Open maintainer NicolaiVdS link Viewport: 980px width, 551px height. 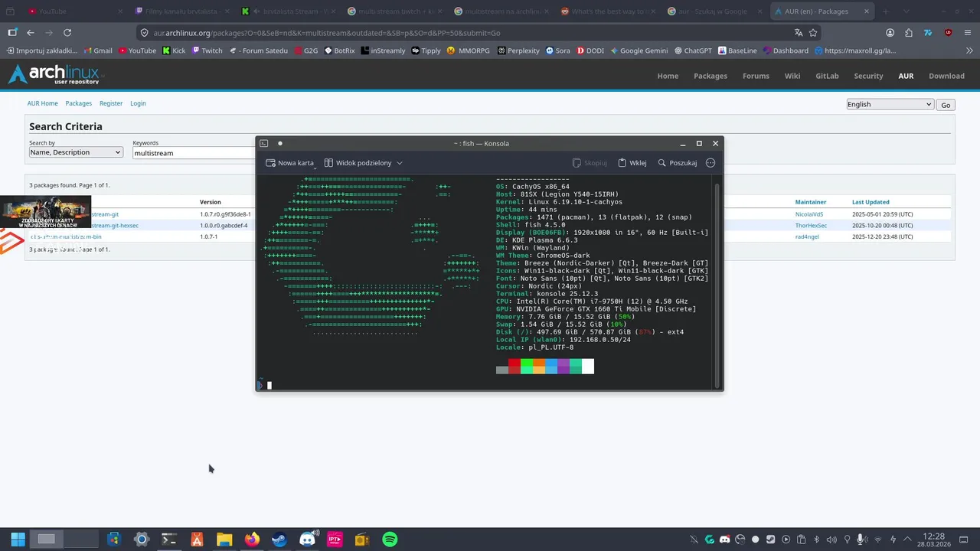[809, 214]
